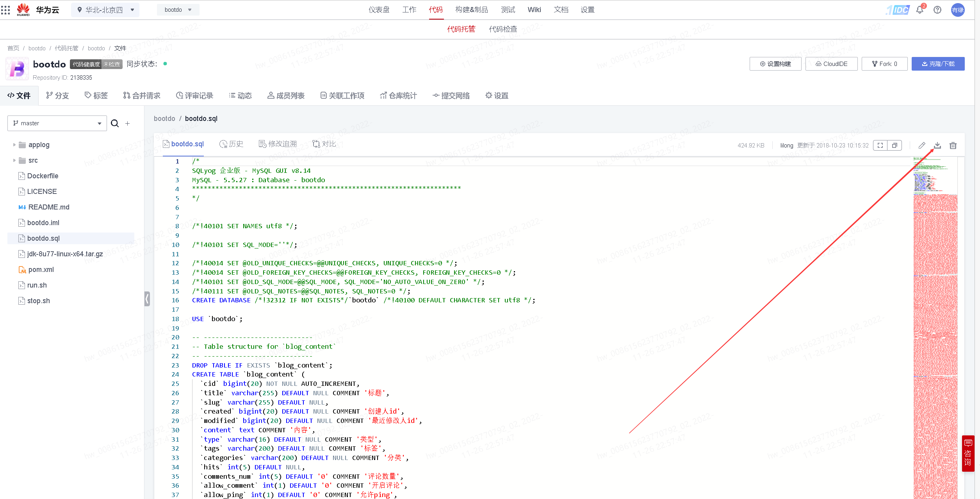Collapse the file tree sidebar handle

click(147, 299)
